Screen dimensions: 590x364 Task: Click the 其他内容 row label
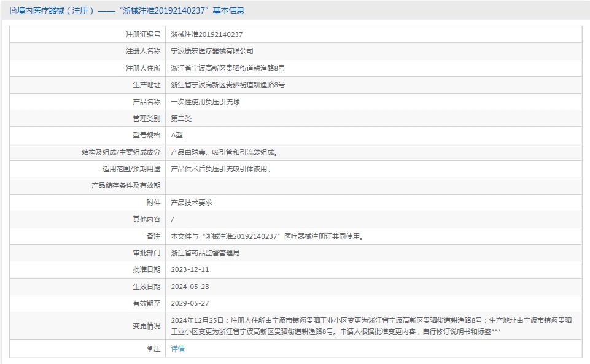pos(146,219)
